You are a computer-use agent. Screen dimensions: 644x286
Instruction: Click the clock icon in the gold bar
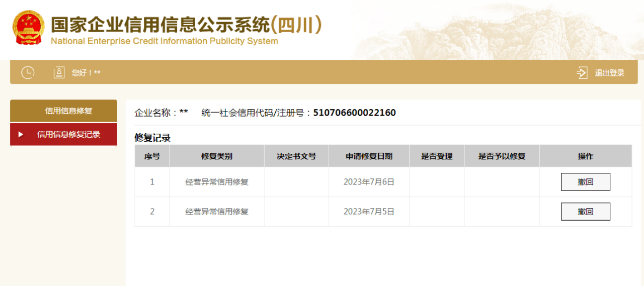(28, 72)
